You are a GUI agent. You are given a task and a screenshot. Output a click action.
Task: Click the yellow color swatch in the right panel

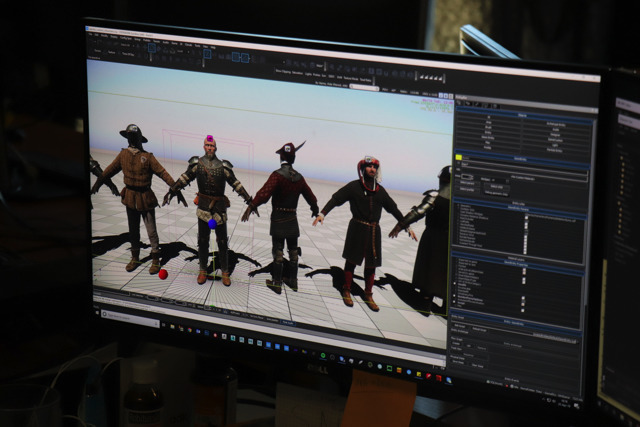pos(459,157)
